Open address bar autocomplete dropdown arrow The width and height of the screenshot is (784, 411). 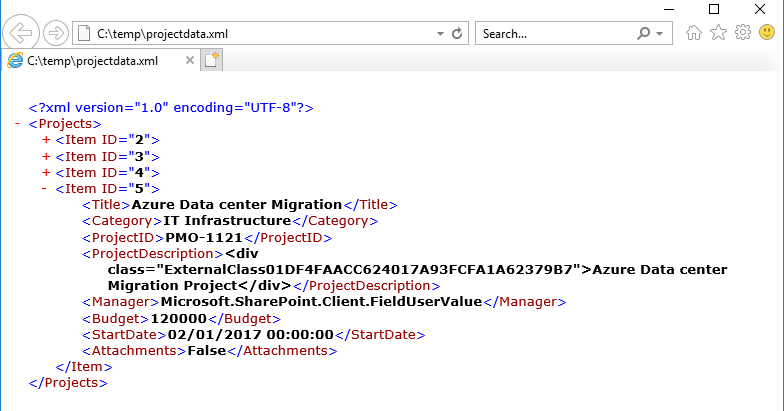(440, 34)
